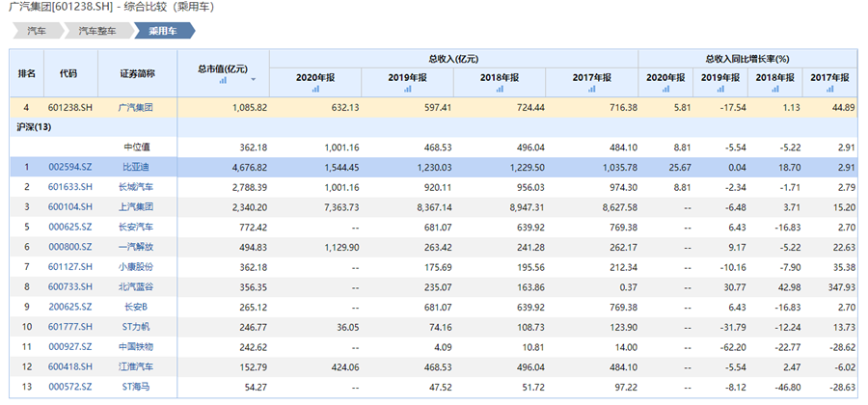Open stock code link 601127.SH

tap(70, 267)
